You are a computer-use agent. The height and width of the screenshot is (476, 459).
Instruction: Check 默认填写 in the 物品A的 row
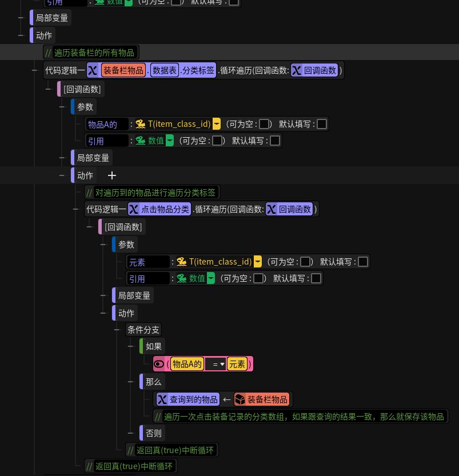click(322, 124)
